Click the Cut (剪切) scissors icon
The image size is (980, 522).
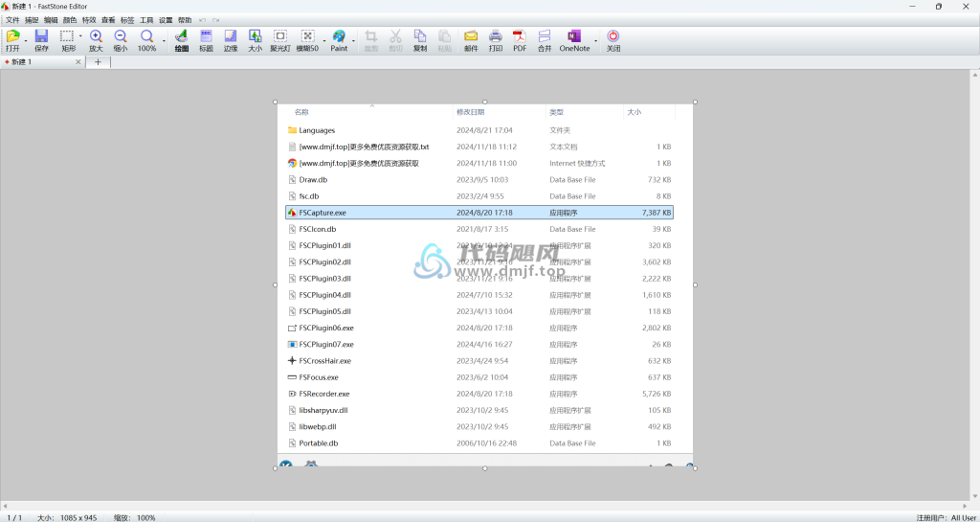[x=395, y=36]
